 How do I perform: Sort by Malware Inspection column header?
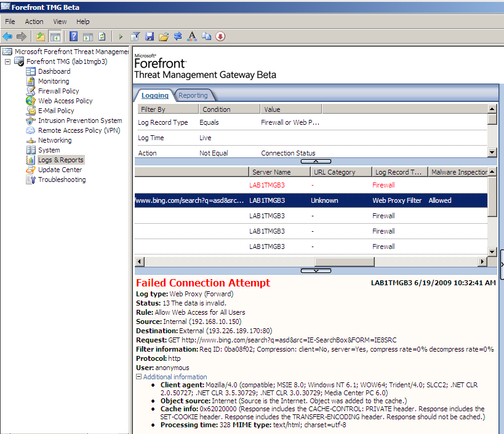coord(458,172)
